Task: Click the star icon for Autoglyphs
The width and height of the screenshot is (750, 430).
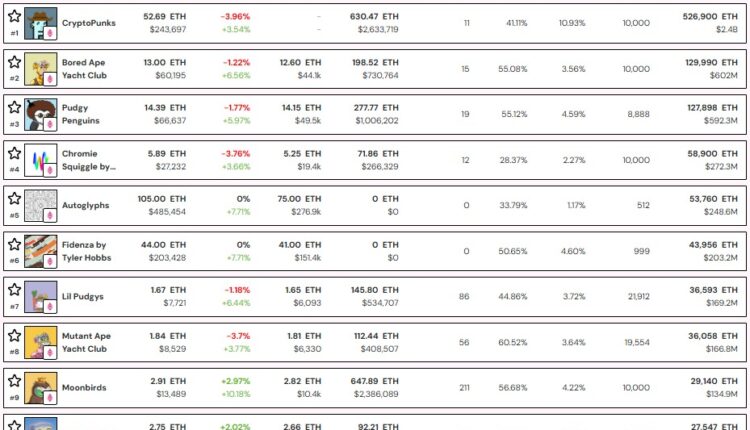Action: point(14,198)
